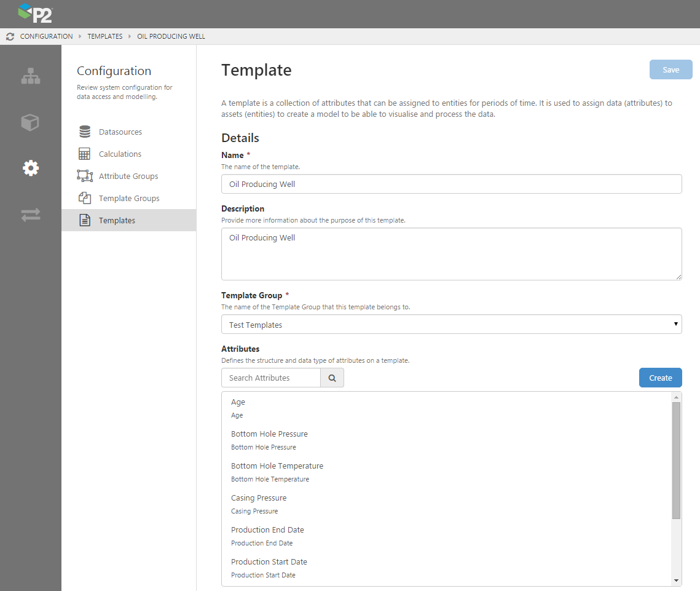
Task: Click the CONFIGURATION breadcrumb link
Action: (46, 36)
